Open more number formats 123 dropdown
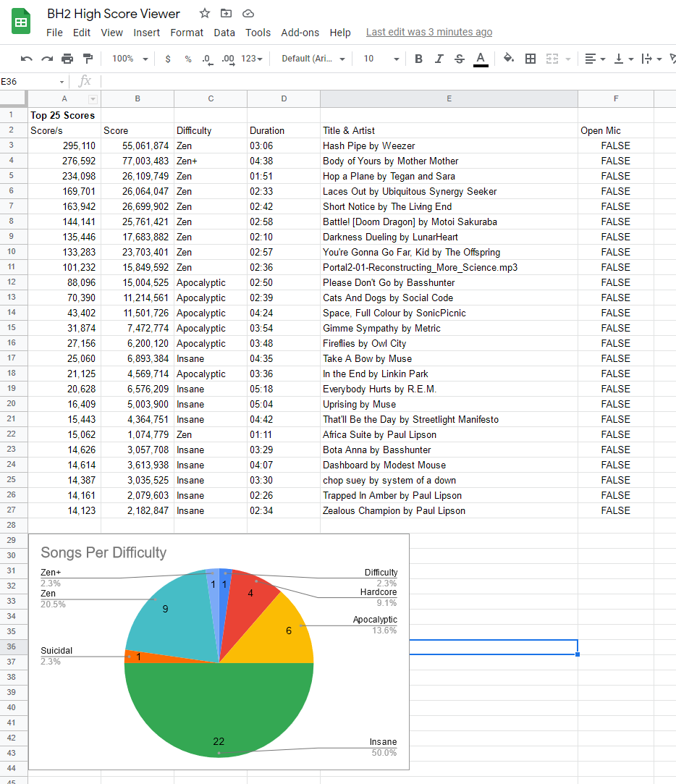This screenshot has height=784, width=676. click(251, 59)
